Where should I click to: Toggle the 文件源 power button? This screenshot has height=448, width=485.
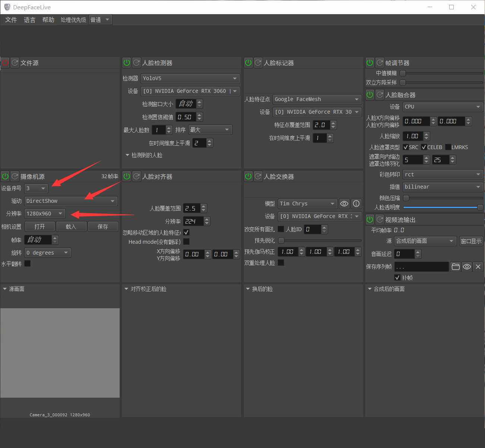(x=5, y=63)
